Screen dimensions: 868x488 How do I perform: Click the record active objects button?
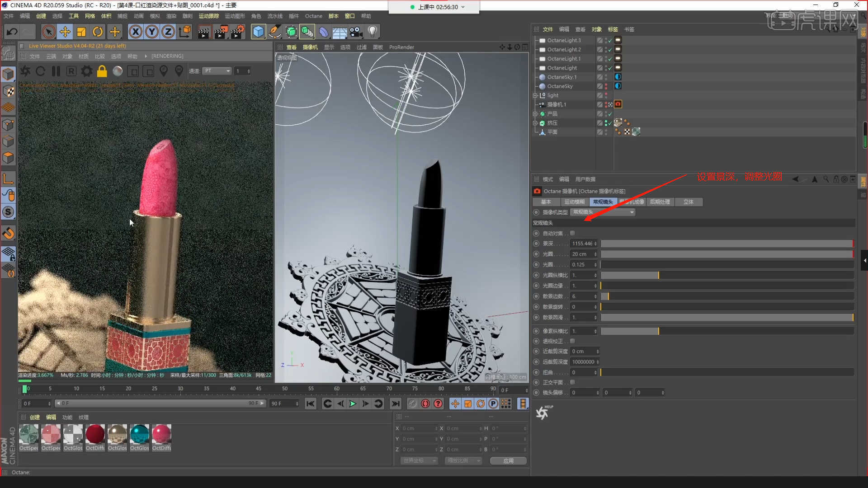pyautogui.click(x=412, y=404)
